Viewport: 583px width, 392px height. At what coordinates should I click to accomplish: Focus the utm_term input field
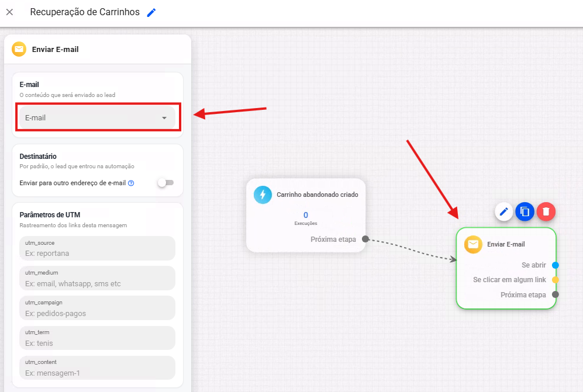tap(97, 338)
